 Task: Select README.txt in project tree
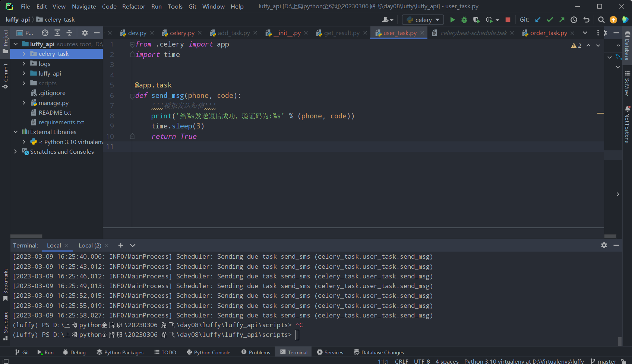pos(55,112)
